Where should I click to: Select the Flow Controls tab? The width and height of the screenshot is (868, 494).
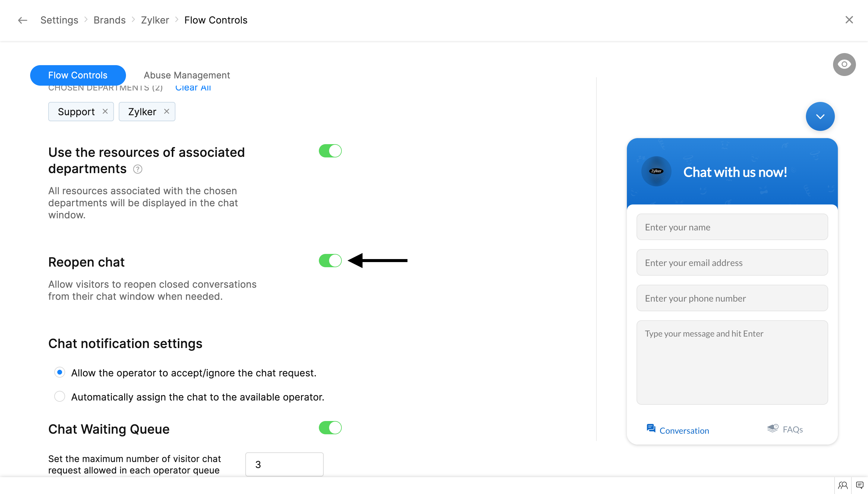78,75
